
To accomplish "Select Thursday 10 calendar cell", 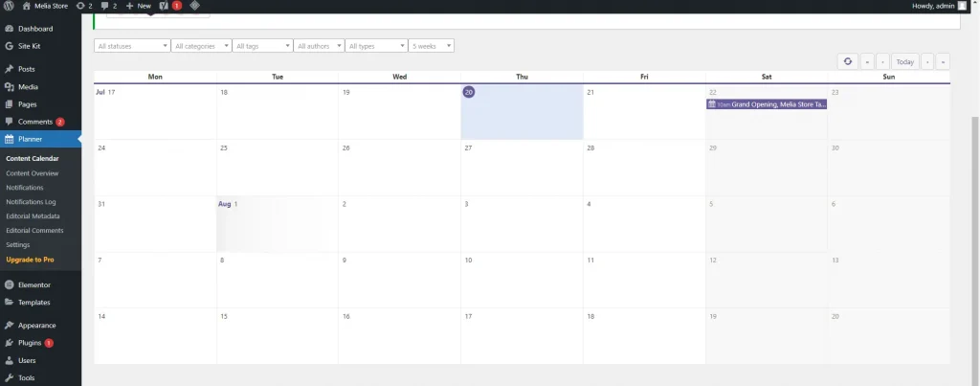I will point(522,281).
